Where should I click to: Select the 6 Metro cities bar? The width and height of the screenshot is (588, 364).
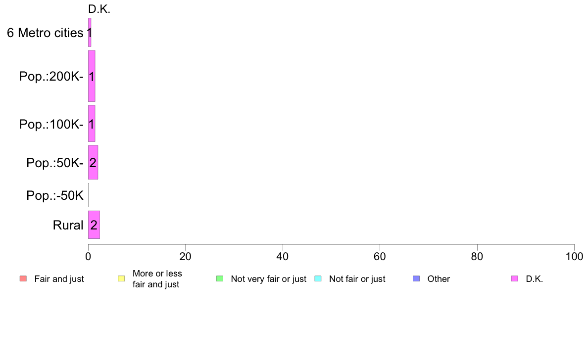[90, 33]
